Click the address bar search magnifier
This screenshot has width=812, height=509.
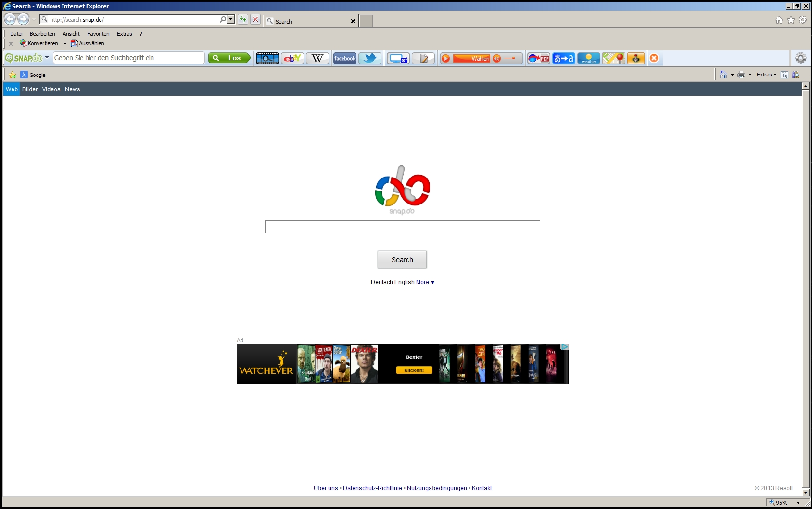223,19
